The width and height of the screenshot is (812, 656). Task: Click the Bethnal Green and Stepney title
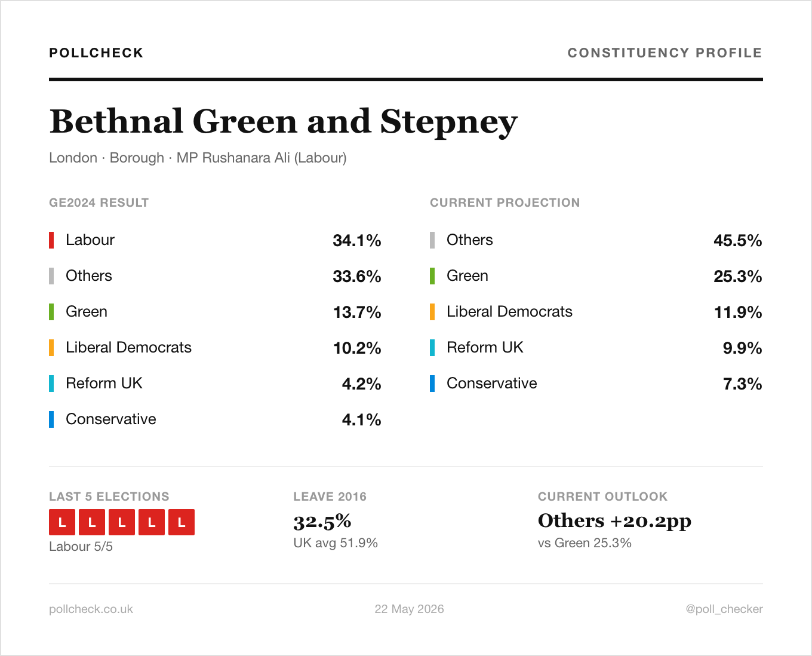(284, 121)
